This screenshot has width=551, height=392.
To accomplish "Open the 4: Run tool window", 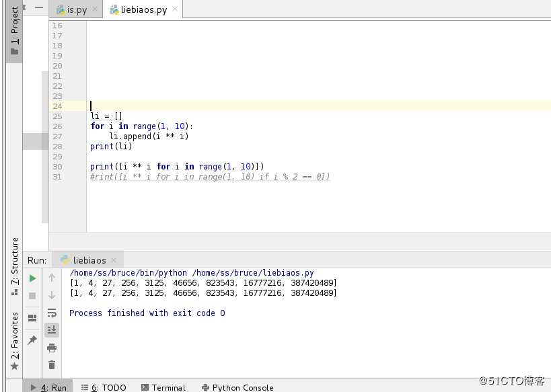I will 48,387.
